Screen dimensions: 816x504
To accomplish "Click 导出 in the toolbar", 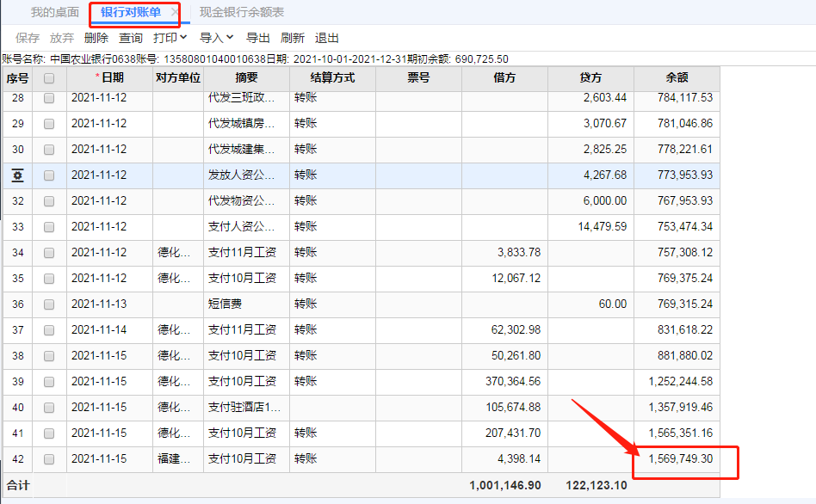I will tap(258, 38).
